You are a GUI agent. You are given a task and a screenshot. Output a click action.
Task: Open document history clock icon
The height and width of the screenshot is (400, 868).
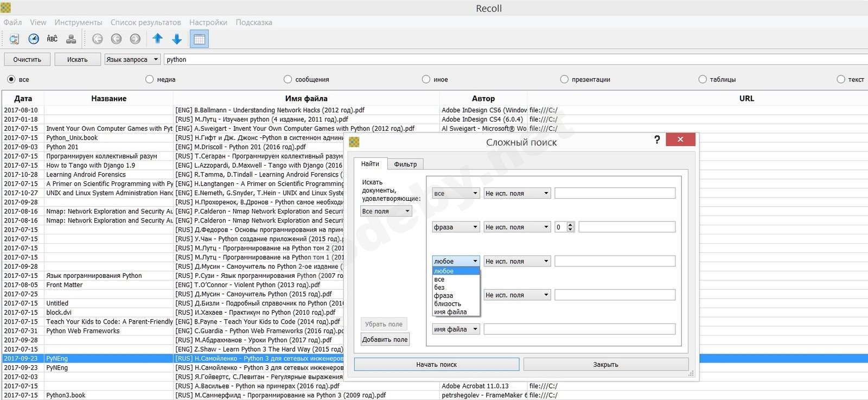click(34, 39)
